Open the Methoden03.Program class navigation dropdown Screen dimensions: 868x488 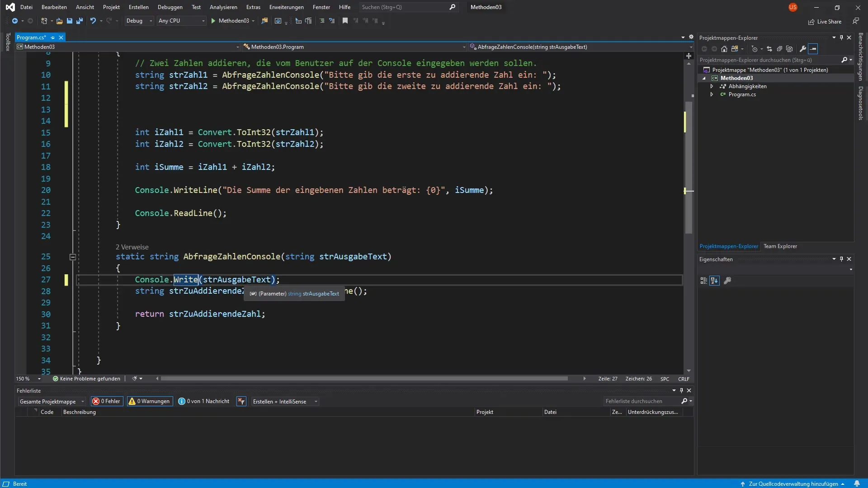(x=354, y=47)
